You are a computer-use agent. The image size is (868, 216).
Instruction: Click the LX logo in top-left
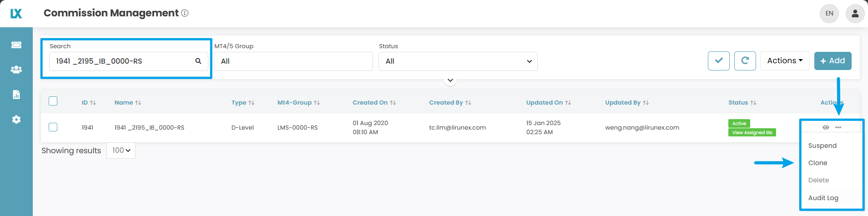click(x=16, y=14)
